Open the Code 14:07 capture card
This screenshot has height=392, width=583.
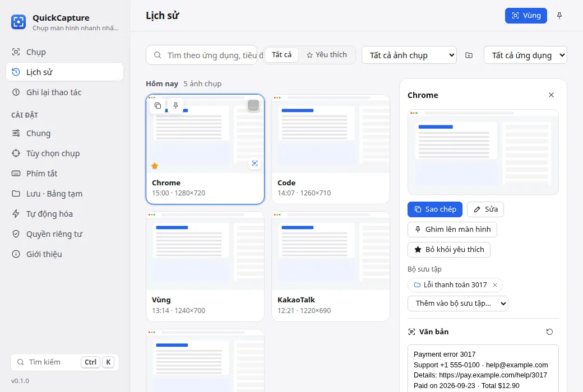(x=331, y=150)
